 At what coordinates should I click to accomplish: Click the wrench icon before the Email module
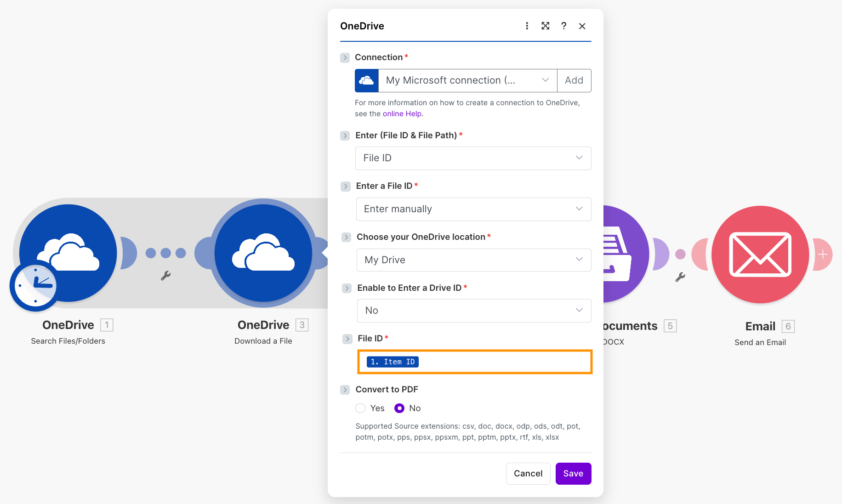[680, 277]
